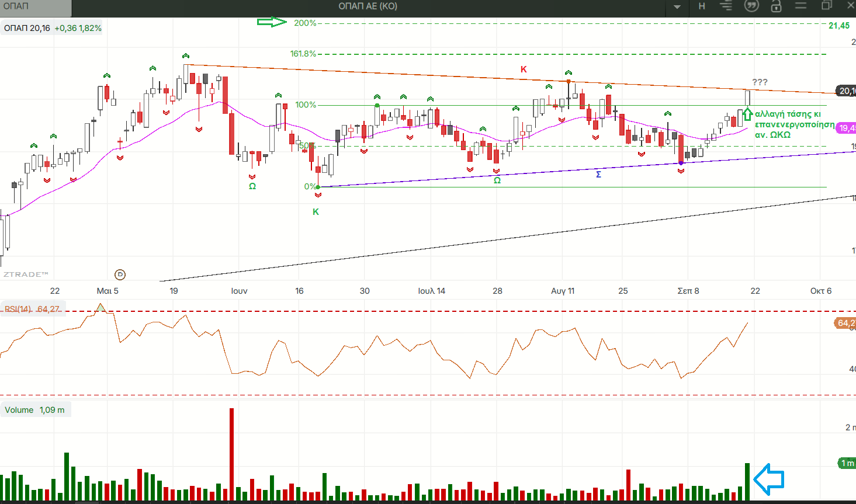The width and height of the screenshot is (856, 504).
Task: Click the 21,45 price level label
Action: (x=839, y=26)
